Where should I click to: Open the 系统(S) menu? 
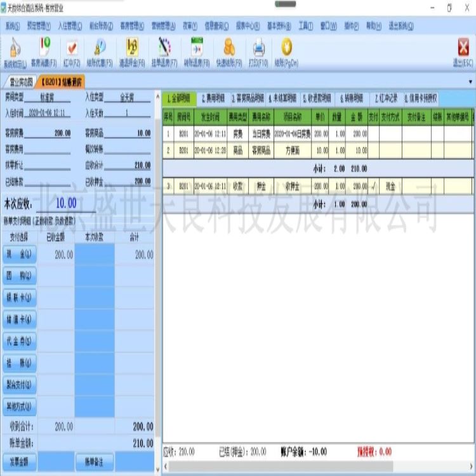pyautogui.click(x=13, y=26)
